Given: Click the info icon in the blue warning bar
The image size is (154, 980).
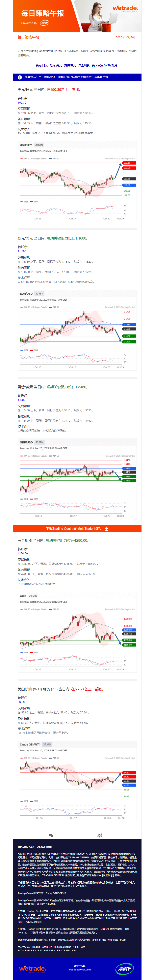Looking at the screenshot, I should tap(20, 77).
